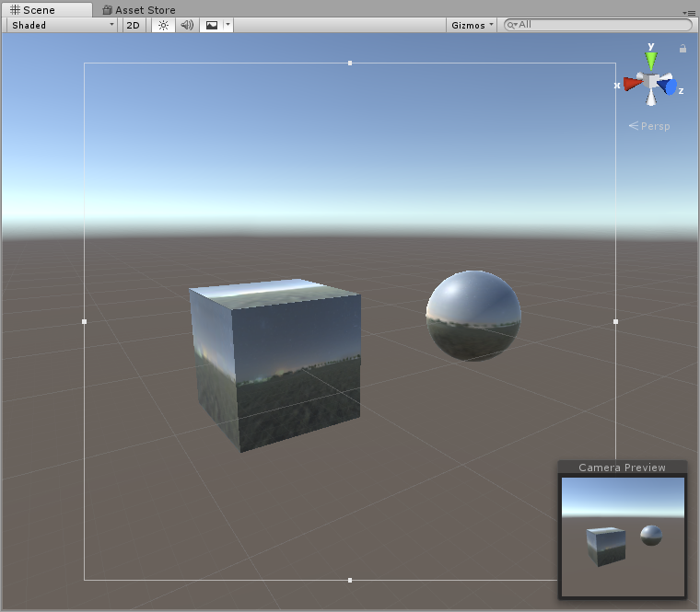
Task: Toggle 2D view mode
Action: (133, 26)
